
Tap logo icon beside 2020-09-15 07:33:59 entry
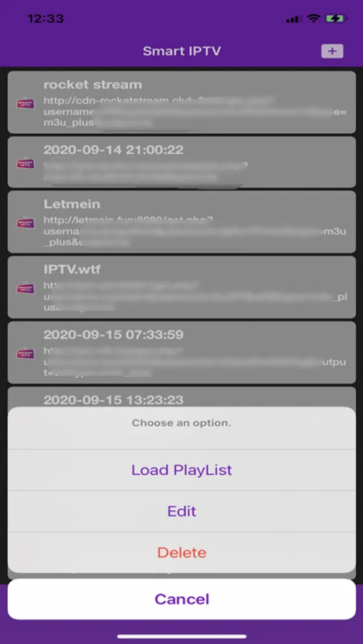[26, 353]
